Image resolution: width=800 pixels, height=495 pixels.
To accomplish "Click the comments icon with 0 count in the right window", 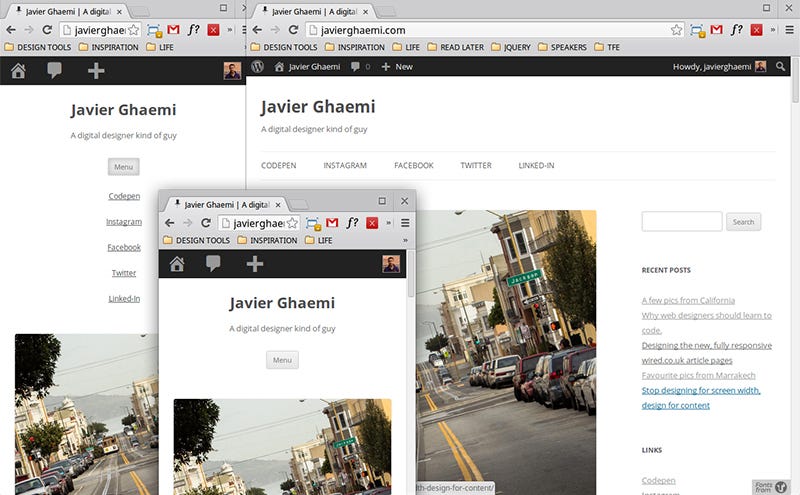I will pyautogui.click(x=361, y=66).
